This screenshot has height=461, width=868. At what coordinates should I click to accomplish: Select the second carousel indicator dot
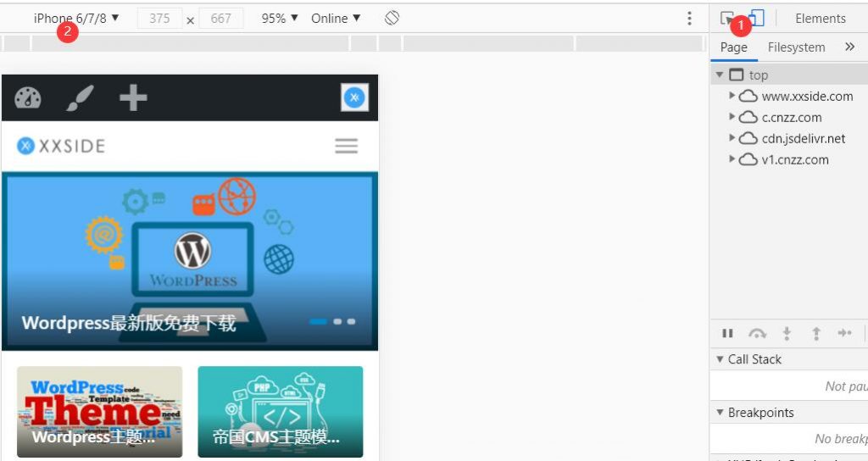(337, 321)
